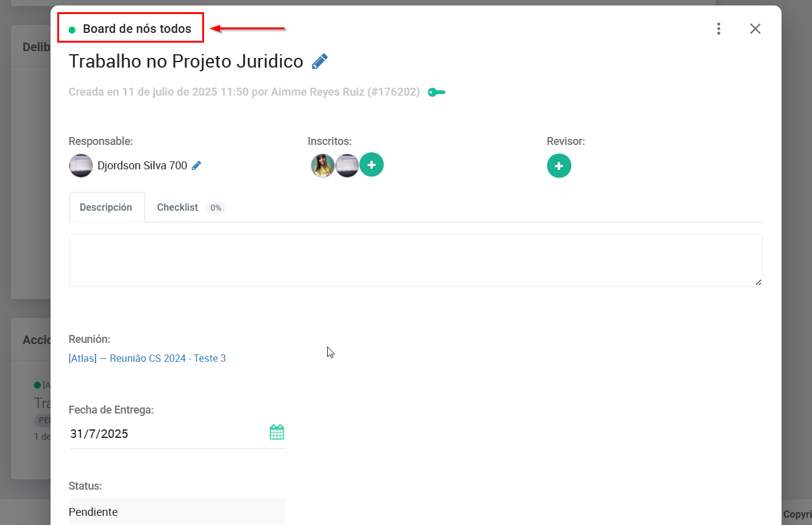The height and width of the screenshot is (525, 812).
Task: Open the calendar date picker icon
Action: [277, 433]
